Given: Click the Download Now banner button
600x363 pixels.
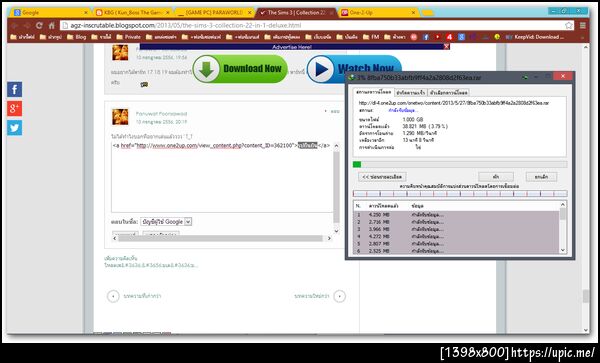Looking at the screenshot, I should pyautogui.click(x=240, y=69).
